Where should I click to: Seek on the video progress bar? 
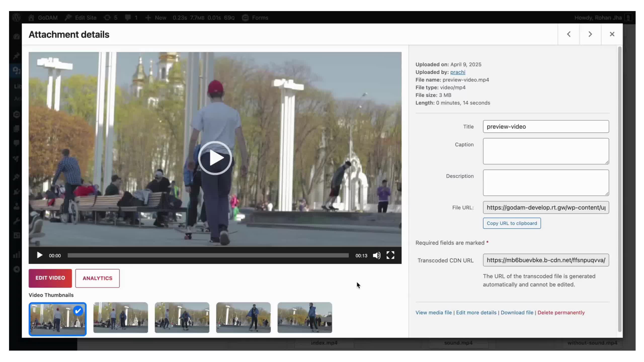click(208, 255)
